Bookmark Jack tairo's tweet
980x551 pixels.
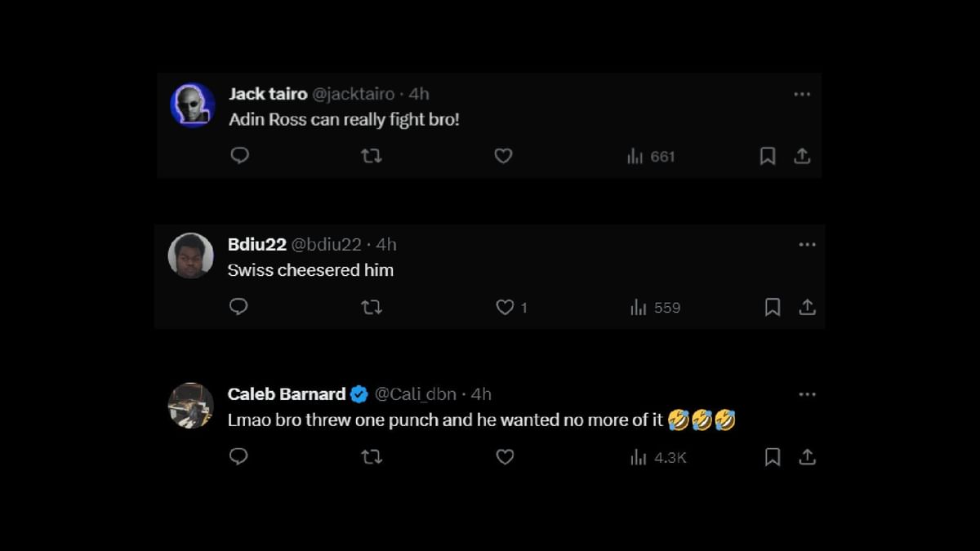tap(767, 156)
